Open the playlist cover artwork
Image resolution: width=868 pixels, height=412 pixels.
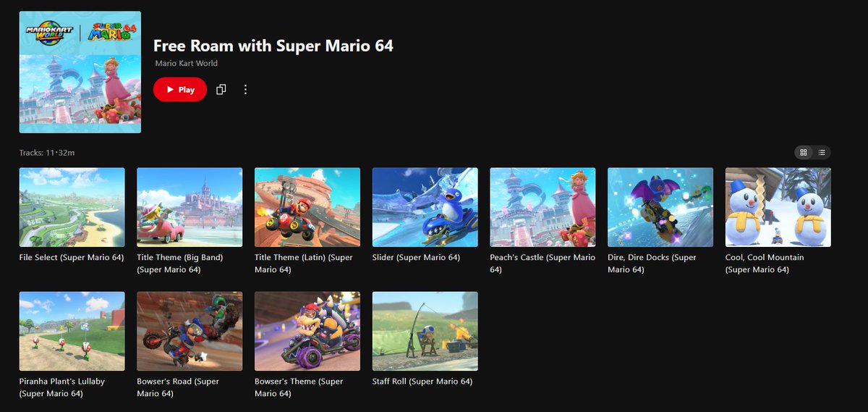[80, 72]
